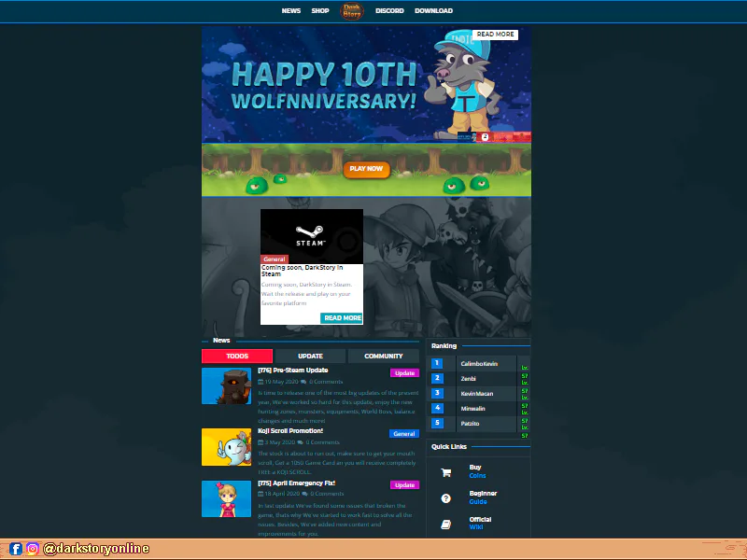The image size is (747, 560).
Task: Click the calendar icon beside 19 May 2020
Action: coord(261,382)
